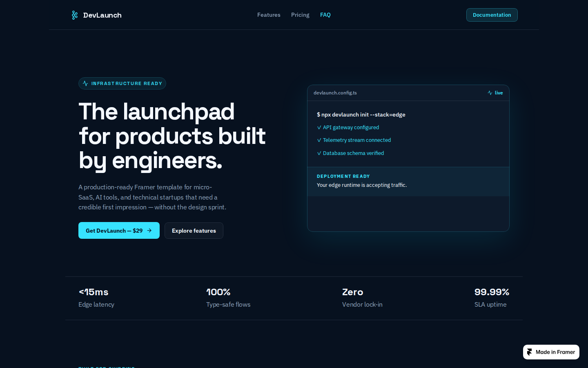Click the checkmark beside Database schema verified
This screenshot has width=588, height=368.
[319, 153]
